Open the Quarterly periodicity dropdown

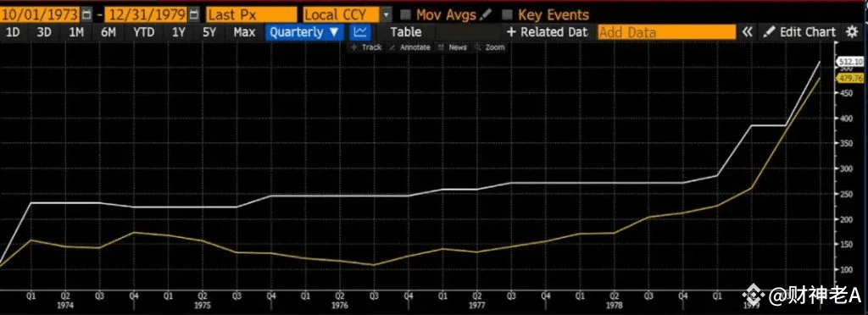tap(304, 32)
